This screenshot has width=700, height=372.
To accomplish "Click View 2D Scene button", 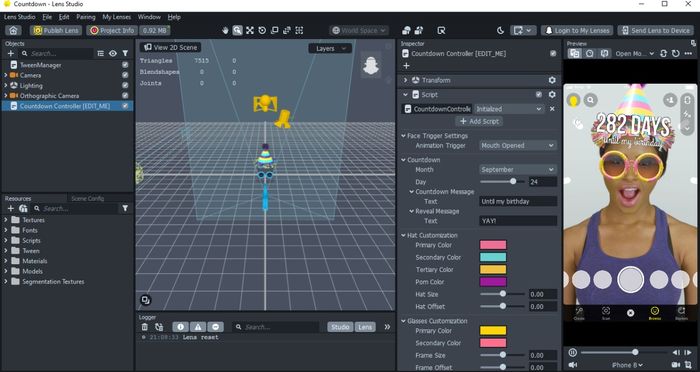I will tap(171, 47).
